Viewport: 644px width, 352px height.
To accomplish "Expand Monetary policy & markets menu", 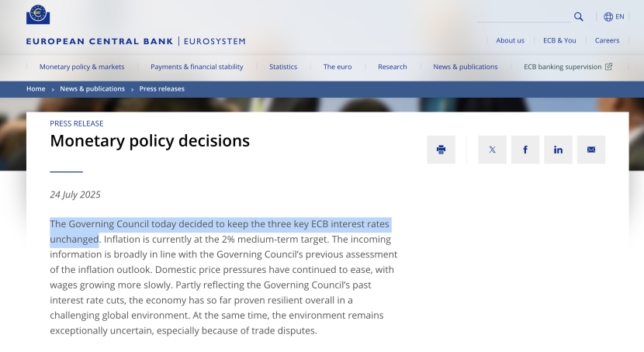I will point(81,67).
